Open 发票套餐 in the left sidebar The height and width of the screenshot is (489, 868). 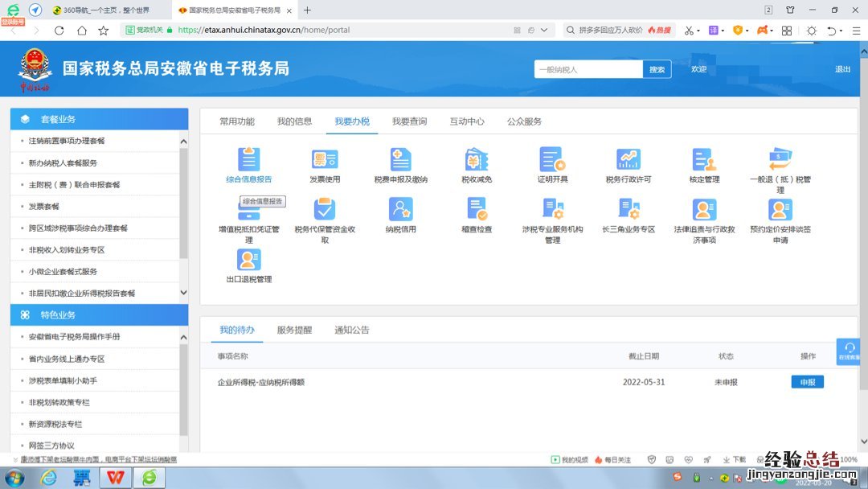[x=44, y=207]
